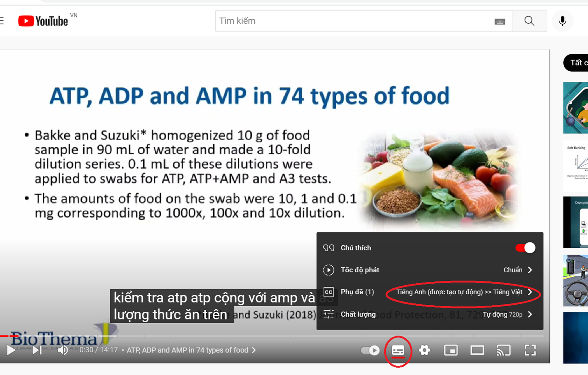Click the YouTube logo to go home

[43, 21]
